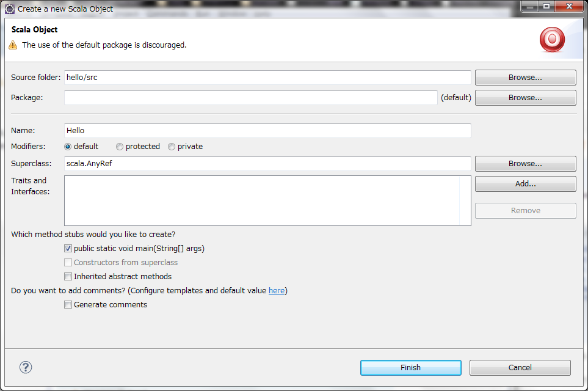Open the 'here' templates configuration link
Image resolution: width=588 pixels, height=391 pixels.
pyautogui.click(x=277, y=290)
